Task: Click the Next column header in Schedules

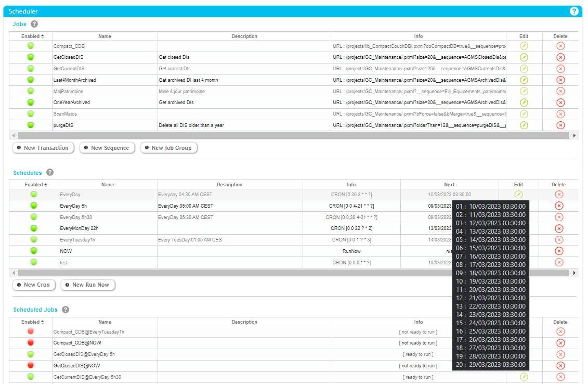Action: point(449,185)
